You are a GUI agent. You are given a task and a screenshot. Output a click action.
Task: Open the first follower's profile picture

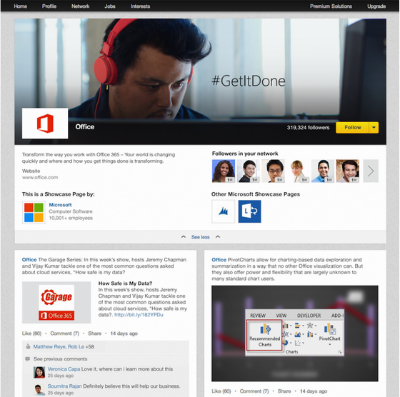point(223,171)
